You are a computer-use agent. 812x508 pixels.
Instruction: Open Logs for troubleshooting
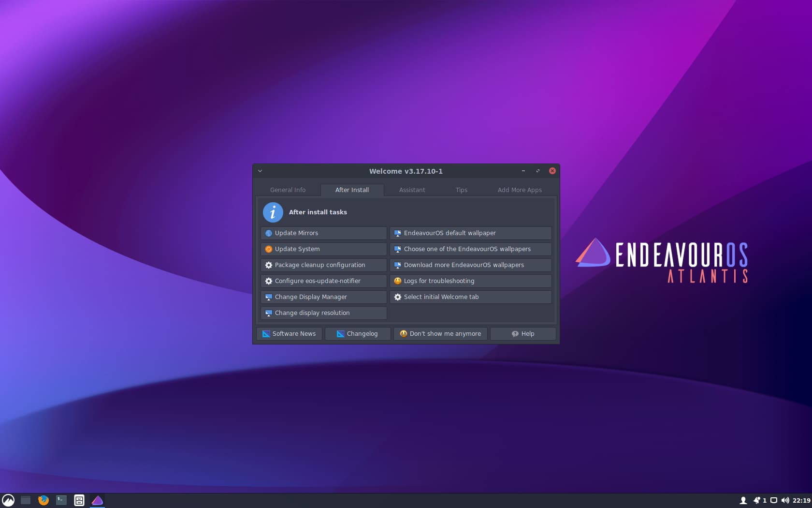(x=471, y=281)
